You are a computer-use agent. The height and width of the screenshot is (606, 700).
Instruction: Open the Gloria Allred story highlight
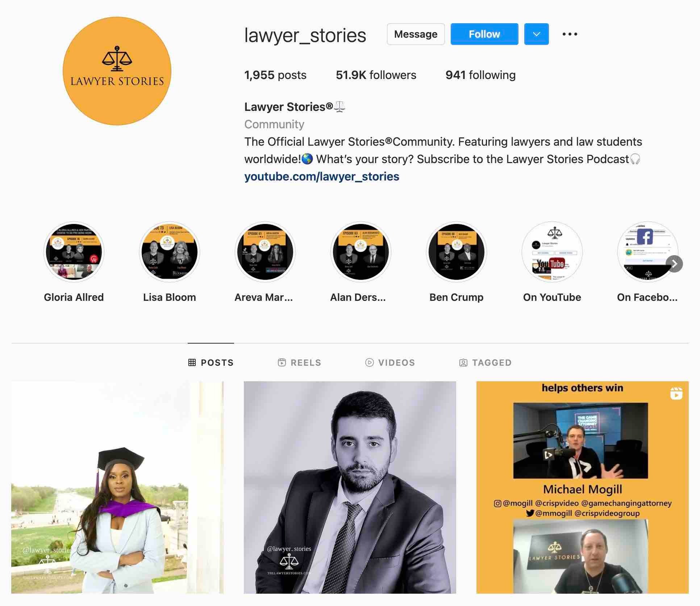[74, 252]
